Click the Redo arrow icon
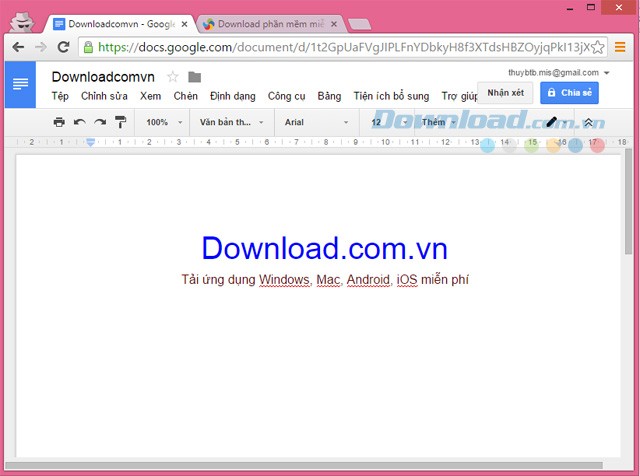640x476 pixels. pyautogui.click(x=100, y=122)
